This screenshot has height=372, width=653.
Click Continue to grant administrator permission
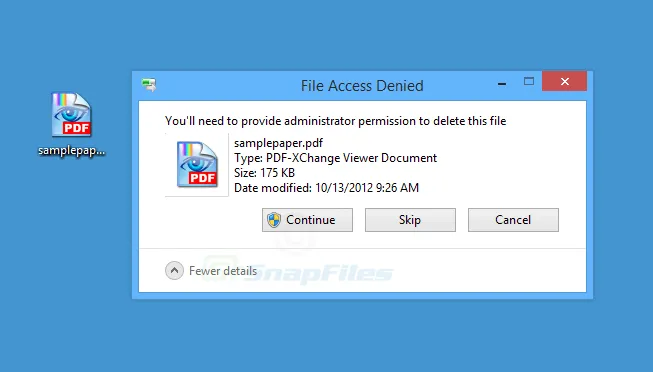[x=307, y=220]
